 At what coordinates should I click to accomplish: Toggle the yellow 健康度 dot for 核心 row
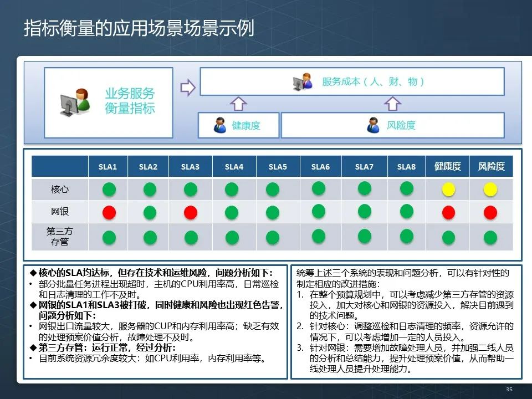point(449,189)
